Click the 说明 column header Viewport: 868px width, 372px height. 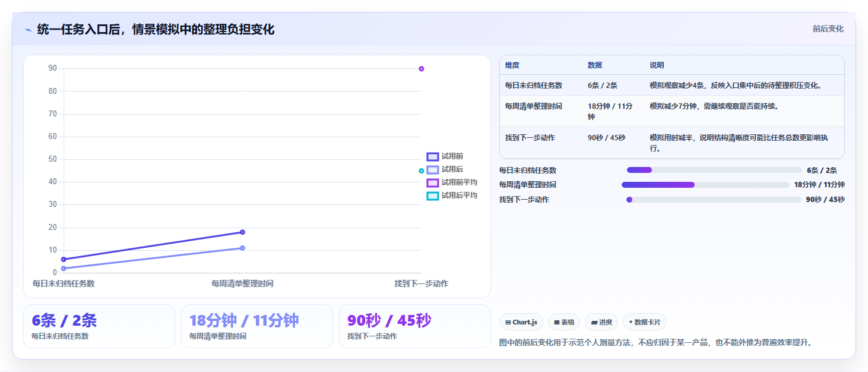click(x=657, y=65)
